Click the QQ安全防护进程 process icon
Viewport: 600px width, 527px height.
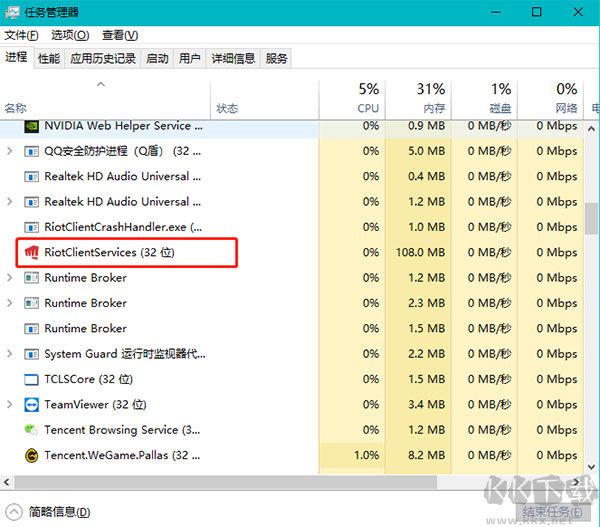coord(31,152)
